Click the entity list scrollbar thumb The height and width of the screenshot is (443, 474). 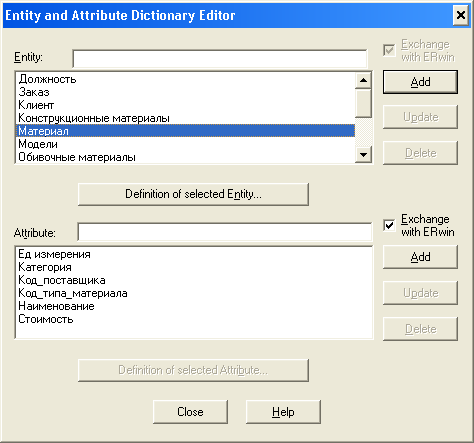[363, 103]
